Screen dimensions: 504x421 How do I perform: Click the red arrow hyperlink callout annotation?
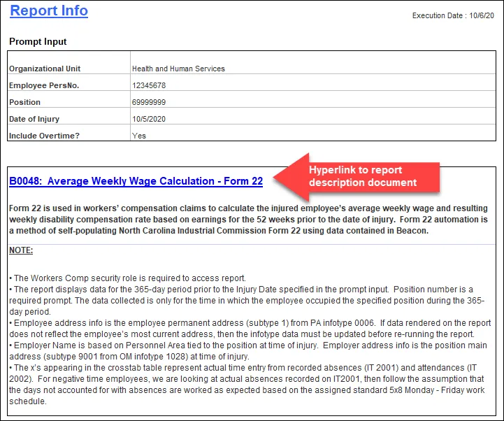(357, 176)
